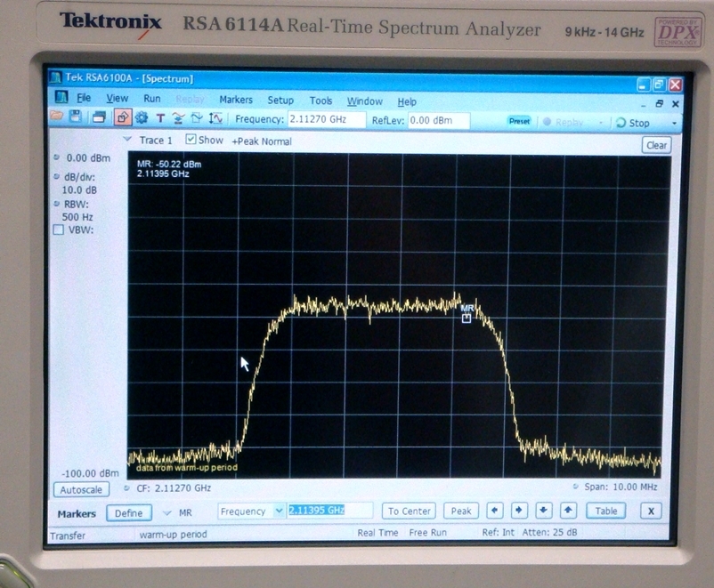This screenshot has width=714, height=588.
Task: Open the Setup menu
Action: click(280, 101)
